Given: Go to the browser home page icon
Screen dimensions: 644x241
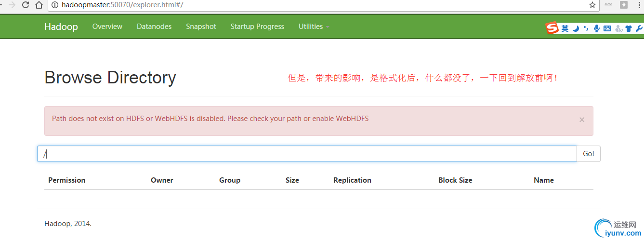Looking at the screenshot, I should (39, 5).
